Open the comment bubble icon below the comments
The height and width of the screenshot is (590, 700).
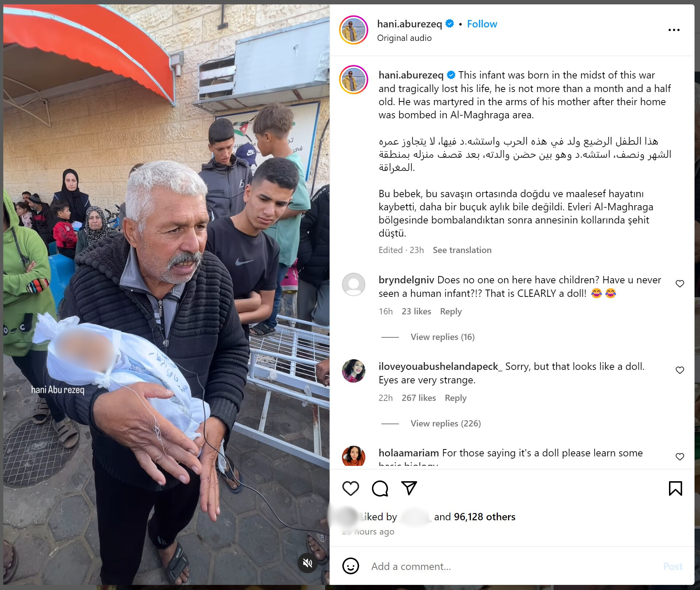[x=380, y=489]
